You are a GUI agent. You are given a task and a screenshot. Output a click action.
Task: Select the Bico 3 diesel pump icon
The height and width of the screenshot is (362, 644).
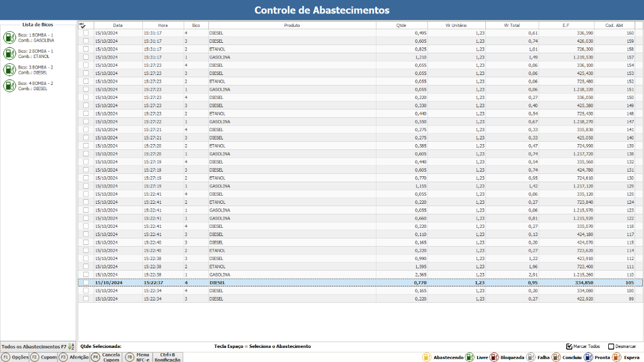pyautogui.click(x=9, y=70)
